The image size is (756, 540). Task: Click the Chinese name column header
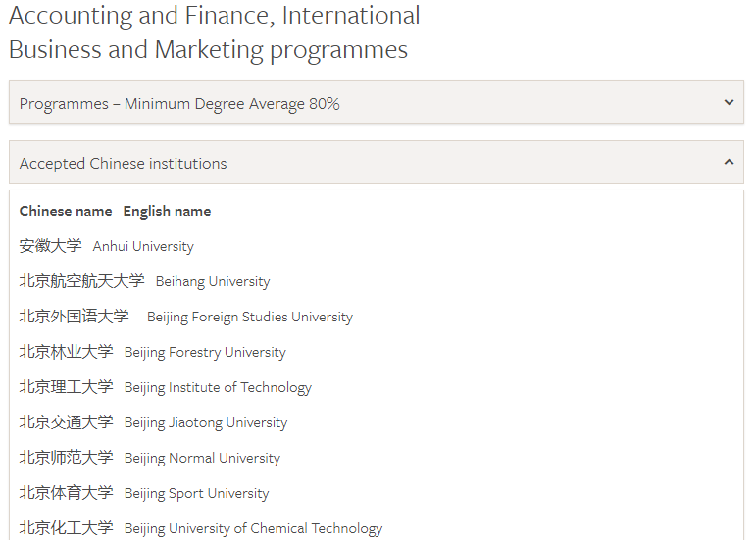(x=66, y=211)
